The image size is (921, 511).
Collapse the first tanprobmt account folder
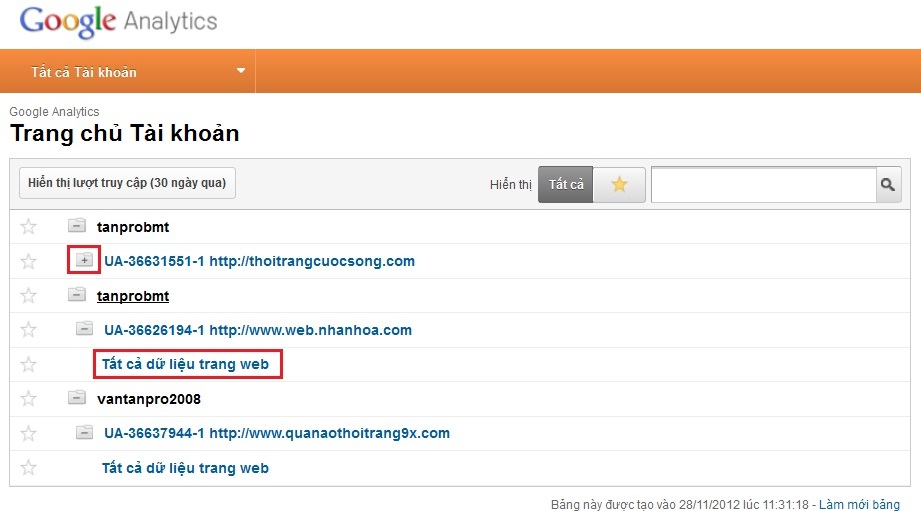(x=76, y=226)
